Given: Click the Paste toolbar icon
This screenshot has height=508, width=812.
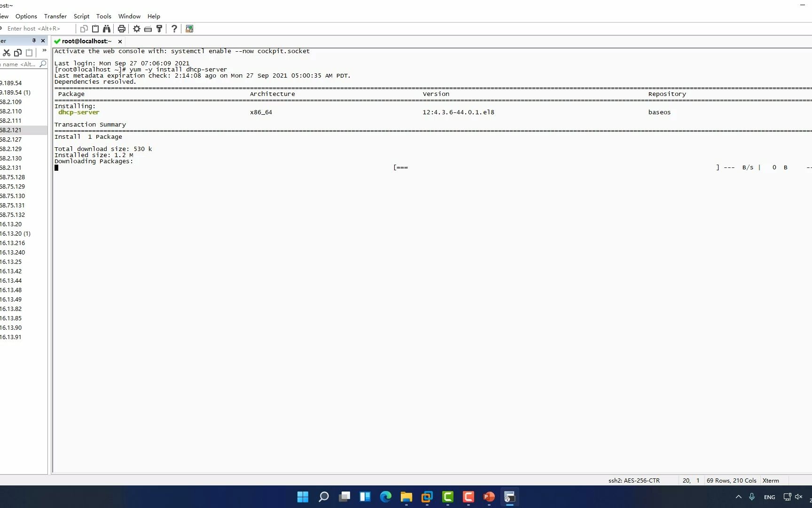Looking at the screenshot, I should tap(95, 29).
